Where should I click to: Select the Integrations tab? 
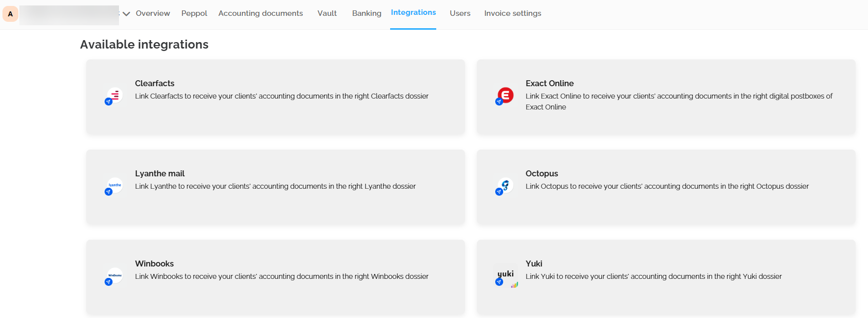pyautogui.click(x=413, y=12)
